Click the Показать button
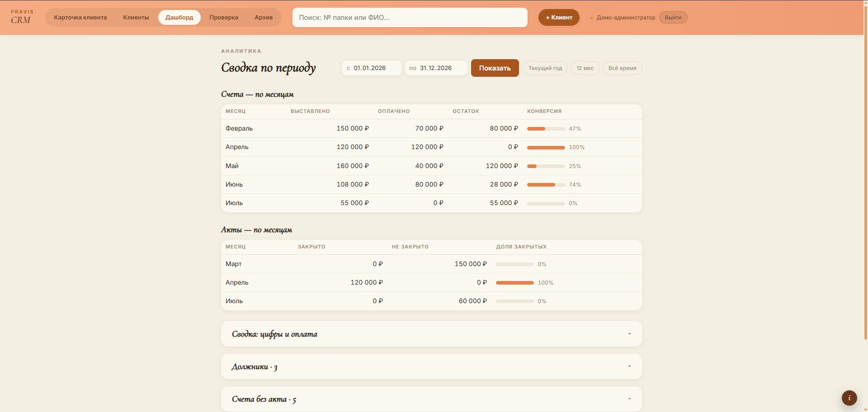This screenshot has height=412, width=868. 495,68
